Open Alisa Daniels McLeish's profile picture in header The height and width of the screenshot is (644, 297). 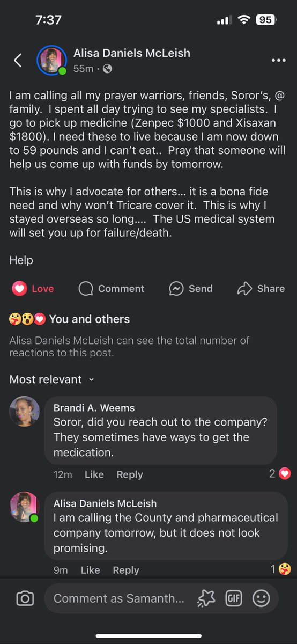(51, 61)
